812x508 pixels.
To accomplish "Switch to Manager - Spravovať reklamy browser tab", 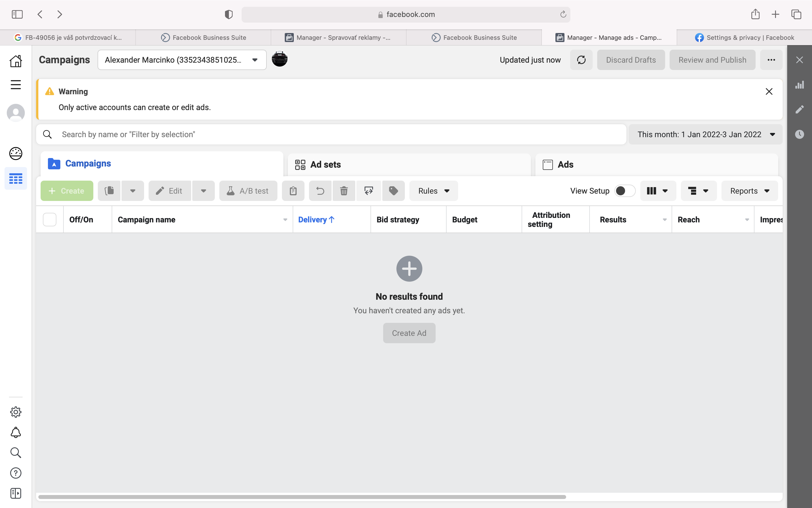I will 338,37.
